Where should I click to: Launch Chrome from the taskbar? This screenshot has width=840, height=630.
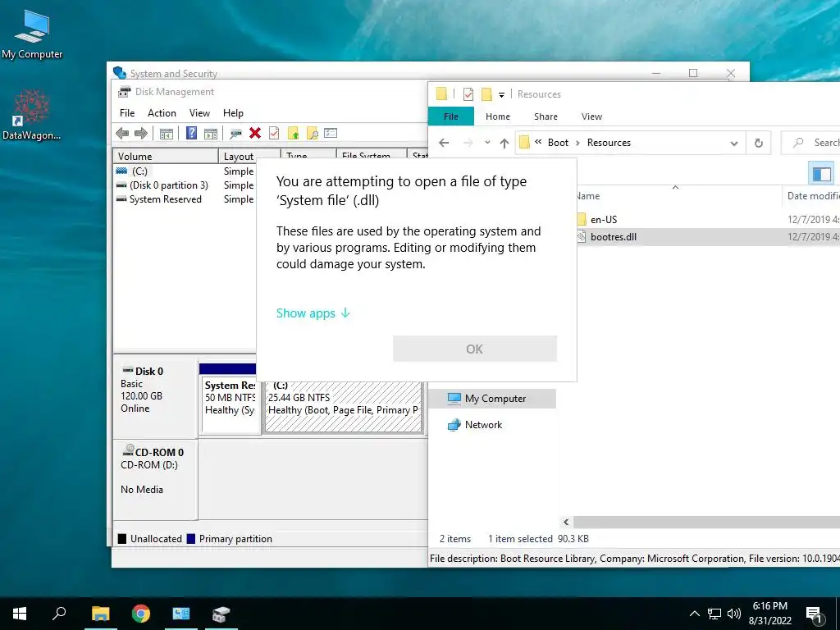(141, 614)
